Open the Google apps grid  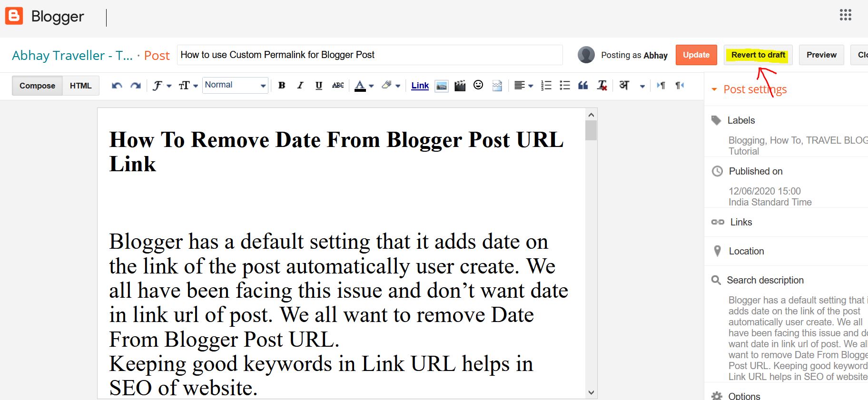(845, 15)
